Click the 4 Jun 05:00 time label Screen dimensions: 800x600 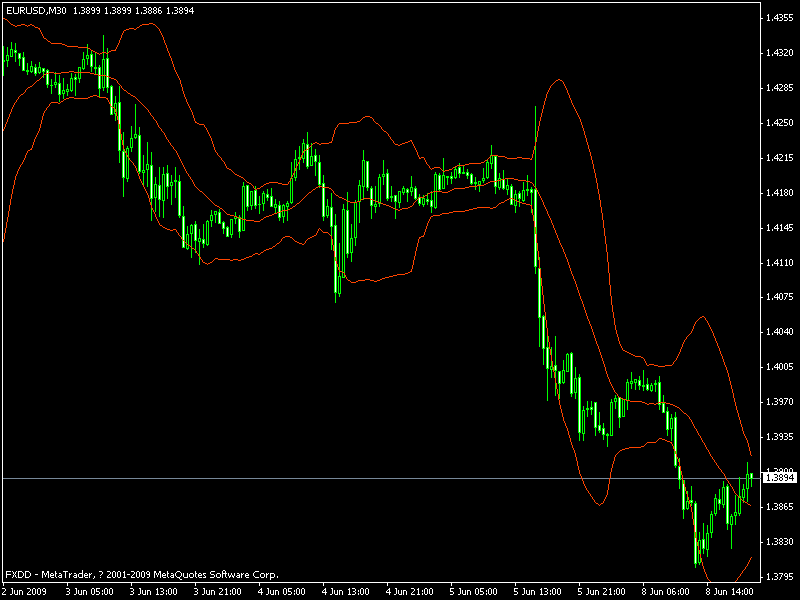tap(282, 592)
